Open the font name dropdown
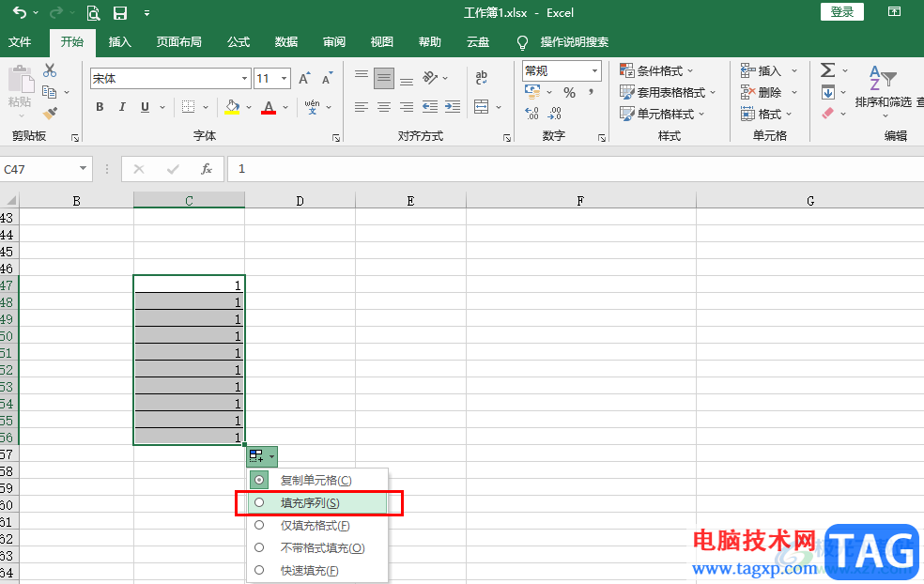Viewport: 924px width, 584px height. click(x=244, y=78)
